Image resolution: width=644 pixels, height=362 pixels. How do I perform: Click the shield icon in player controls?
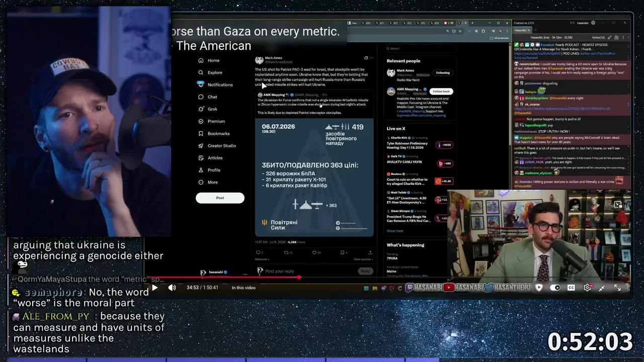(x=539, y=288)
